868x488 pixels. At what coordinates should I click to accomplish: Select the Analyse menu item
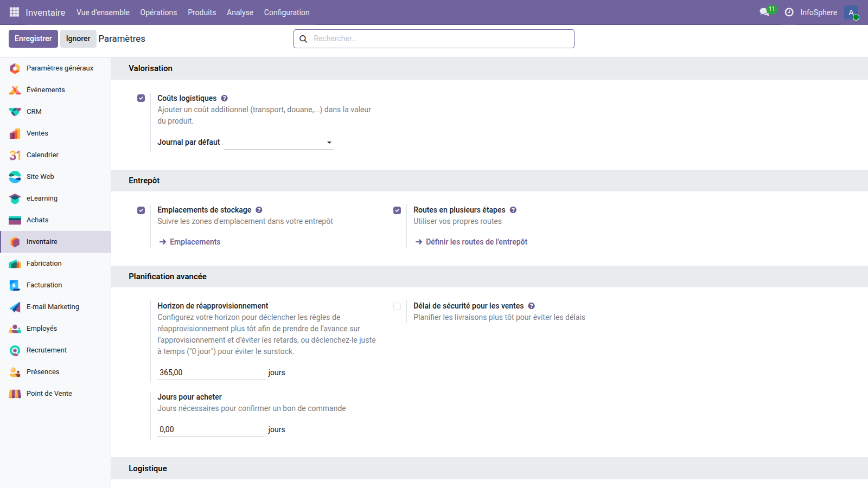coord(240,12)
